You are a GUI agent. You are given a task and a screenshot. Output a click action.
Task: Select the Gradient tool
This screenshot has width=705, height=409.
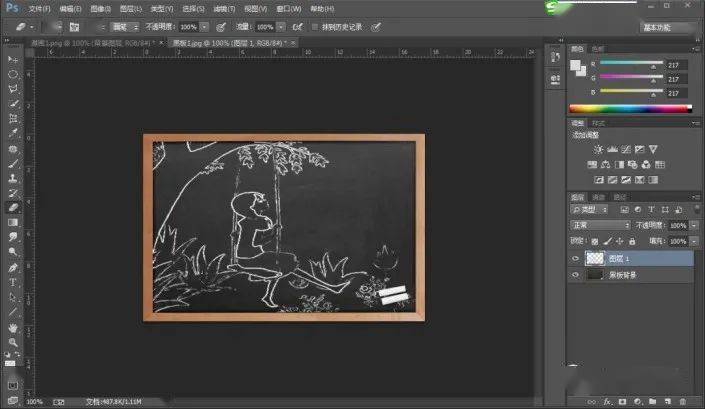(13, 222)
